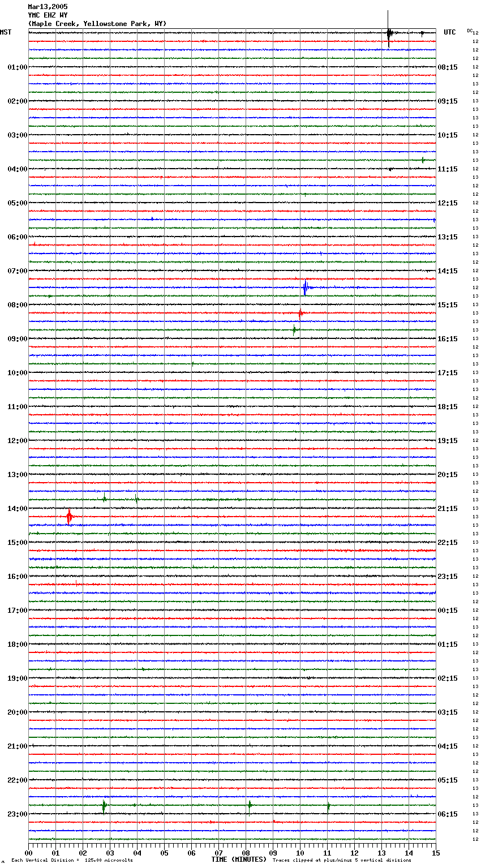Click the '(Maple Creek, Yellowstone Park, WY)' title
The height and width of the screenshot is (868, 481).
[97, 24]
